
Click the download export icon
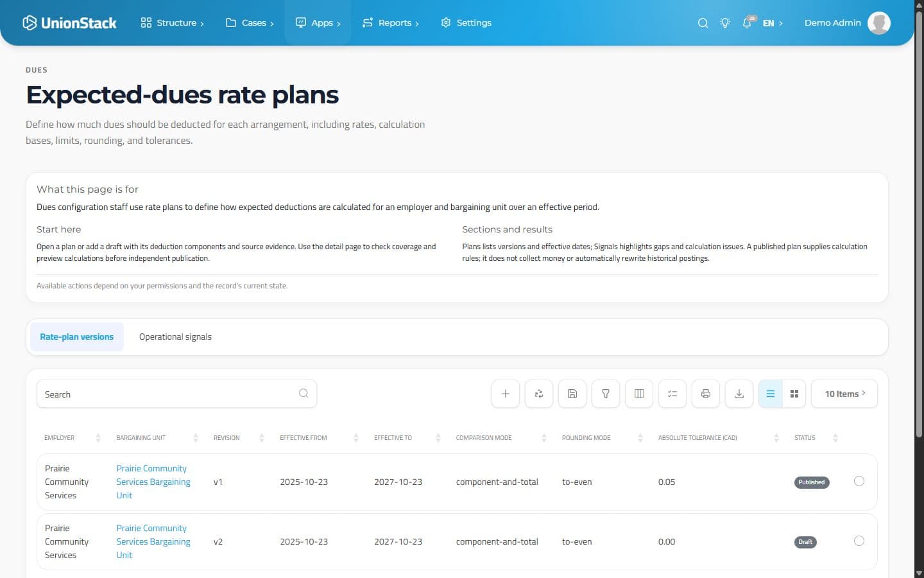pos(739,394)
